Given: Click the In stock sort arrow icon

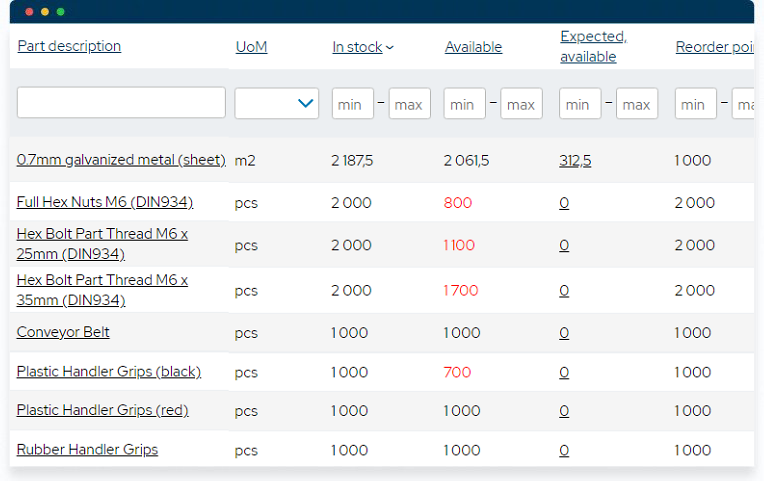Looking at the screenshot, I should click(390, 48).
